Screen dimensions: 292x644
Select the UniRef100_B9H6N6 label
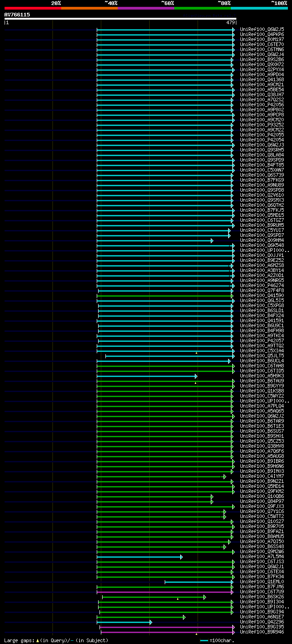(262, 466)
